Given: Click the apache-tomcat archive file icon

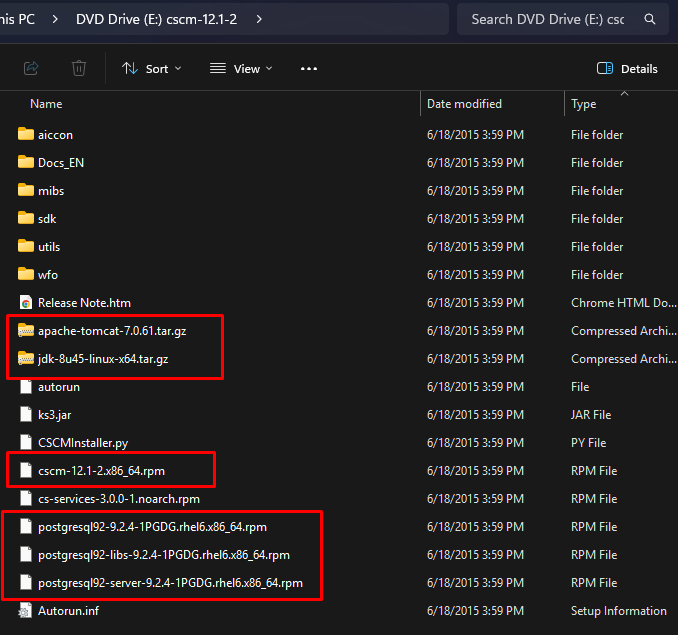Looking at the screenshot, I should (x=26, y=331).
